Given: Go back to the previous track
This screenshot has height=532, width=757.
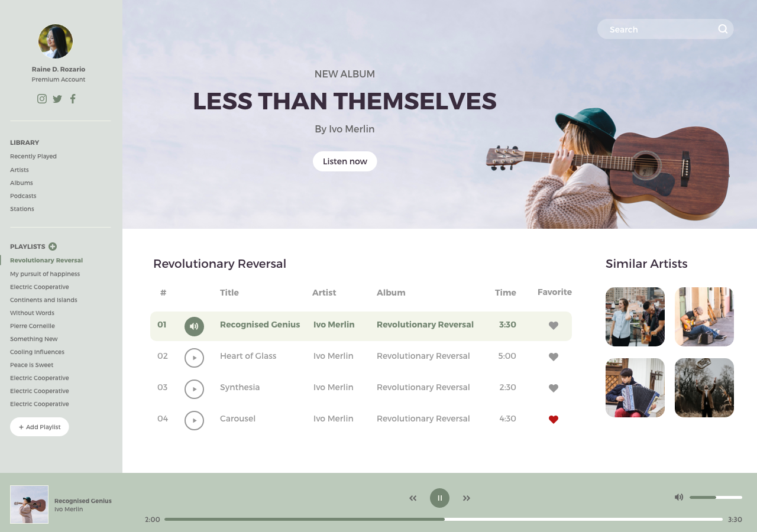Looking at the screenshot, I should pyautogui.click(x=413, y=498).
